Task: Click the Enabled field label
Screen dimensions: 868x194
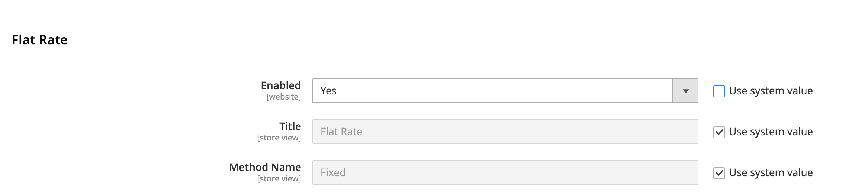Action: (x=281, y=85)
